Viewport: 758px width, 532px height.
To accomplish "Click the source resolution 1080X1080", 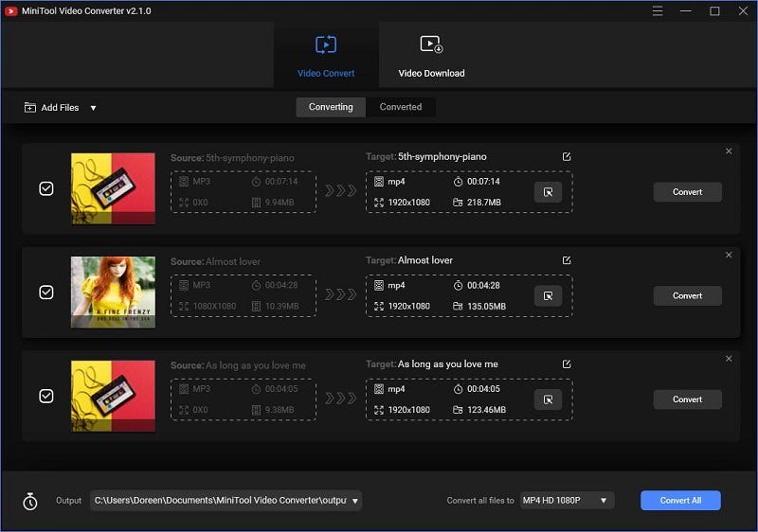I will point(215,306).
